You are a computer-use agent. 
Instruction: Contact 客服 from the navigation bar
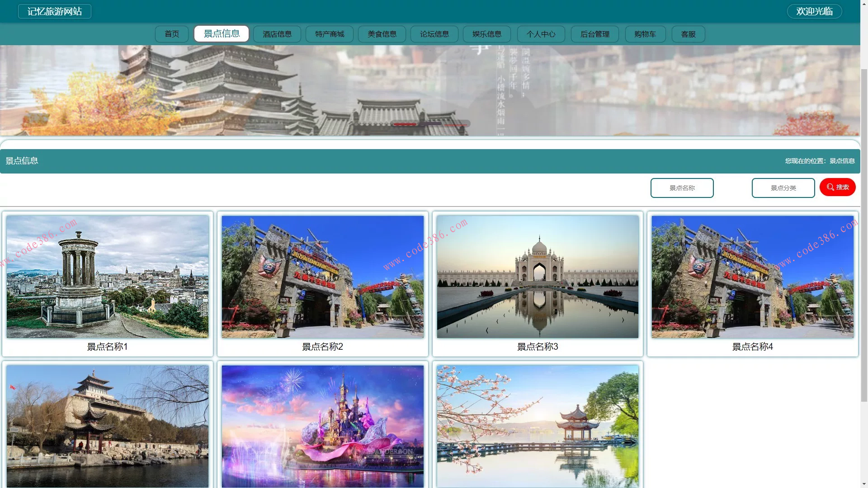click(x=688, y=34)
